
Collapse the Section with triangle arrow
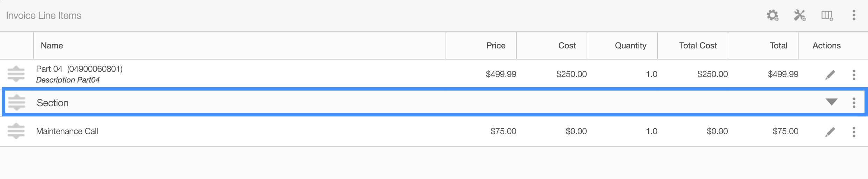click(x=831, y=102)
